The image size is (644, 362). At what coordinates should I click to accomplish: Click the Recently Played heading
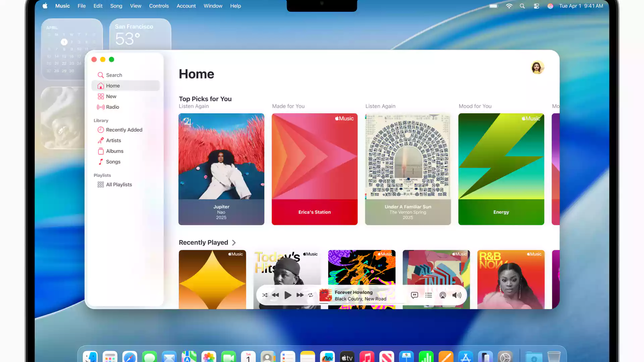coord(203,243)
